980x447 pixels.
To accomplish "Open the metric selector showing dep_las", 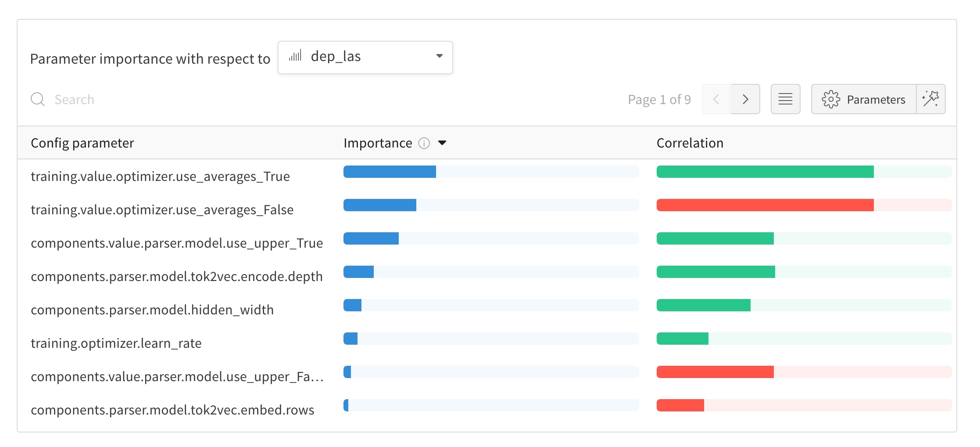I will 364,57.
